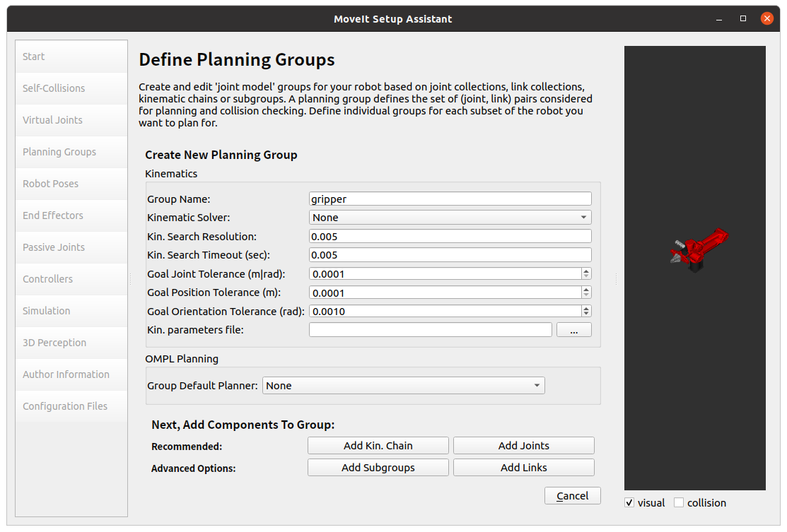Go to Controllers section
Image resolution: width=787 pixels, height=532 pixels.
[x=71, y=279]
